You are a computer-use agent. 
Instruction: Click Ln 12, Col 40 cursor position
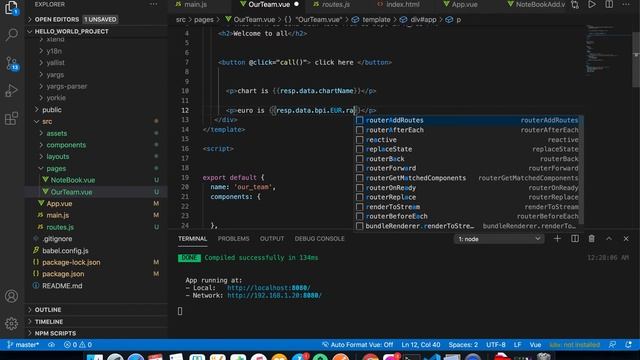coord(421,344)
